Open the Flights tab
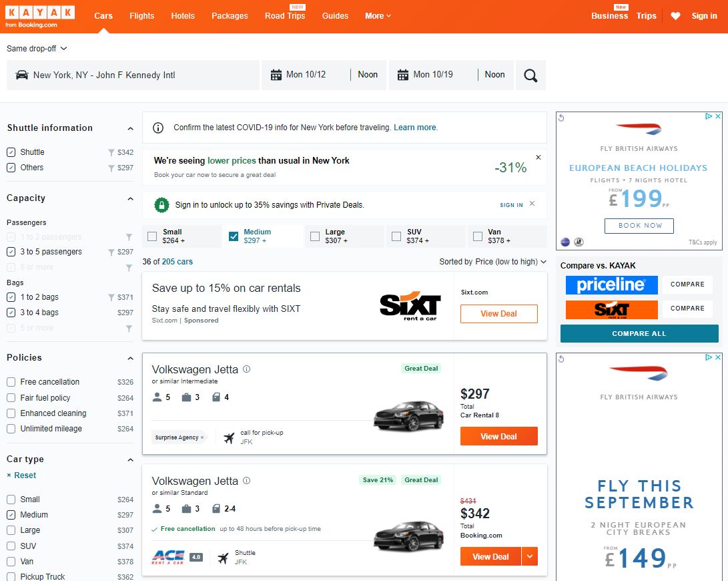The width and height of the screenshot is (728, 581). pyautogui.click(x=141, y=16)
